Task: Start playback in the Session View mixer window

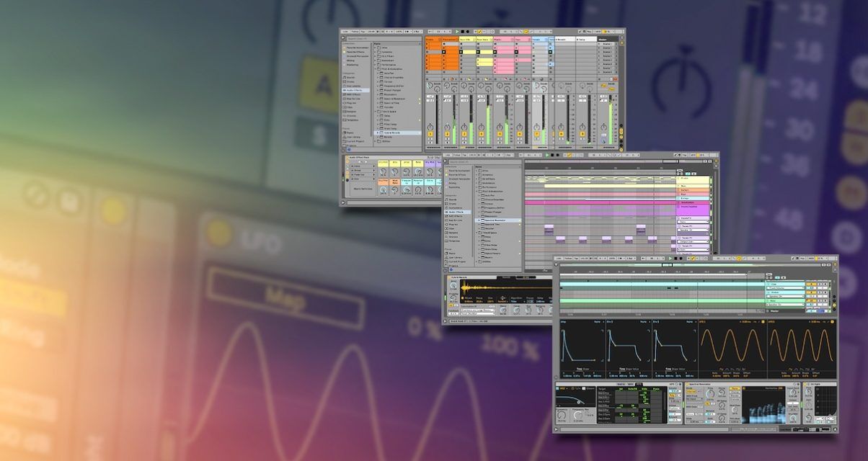Action: pyautogui.click(x=457, y=32)
